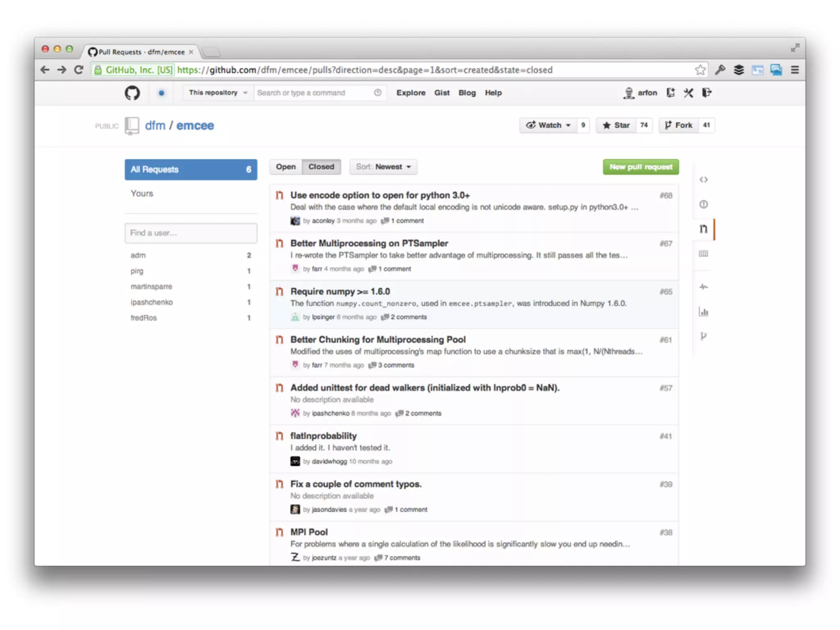Screen dimensions: 840x630
Task: Open the Graphs bar chart icon
Action: pos(703,312)
